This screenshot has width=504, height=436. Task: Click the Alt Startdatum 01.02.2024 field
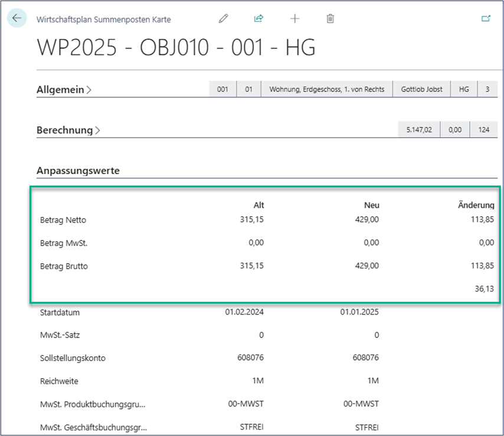point(244,312)
